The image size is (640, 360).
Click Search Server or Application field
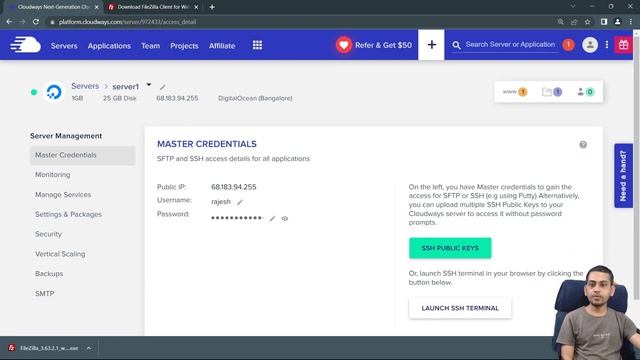[510, 45]
